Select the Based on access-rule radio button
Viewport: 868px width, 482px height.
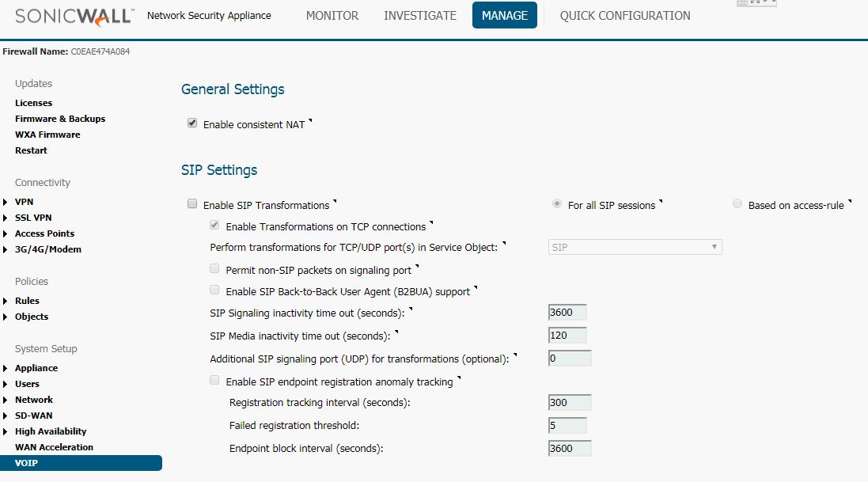737,204
